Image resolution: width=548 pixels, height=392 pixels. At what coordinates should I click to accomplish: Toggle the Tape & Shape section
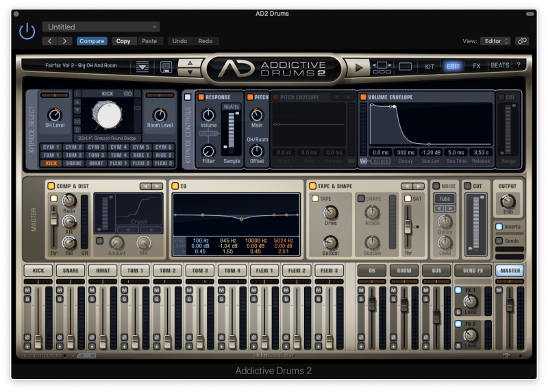(312, 186)
